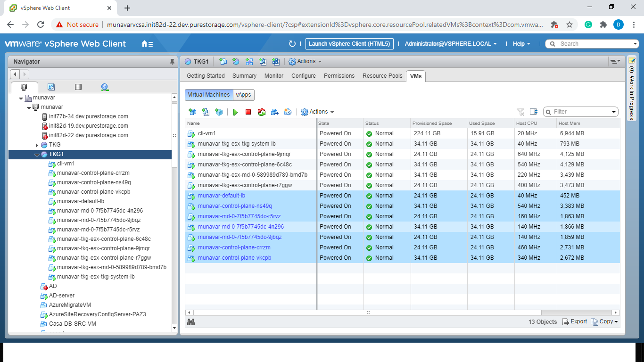
Task: Open the Permissions tab
Action: 339,76
